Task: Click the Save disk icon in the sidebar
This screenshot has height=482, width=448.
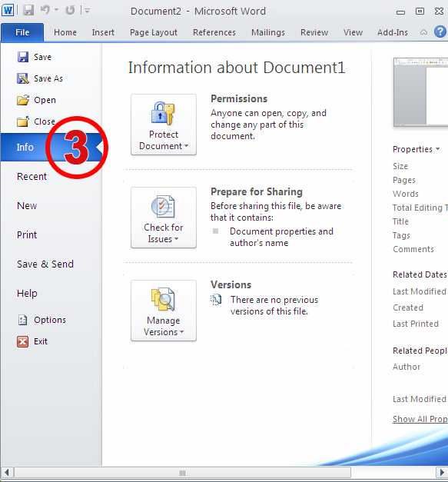Action: (23, 57)
